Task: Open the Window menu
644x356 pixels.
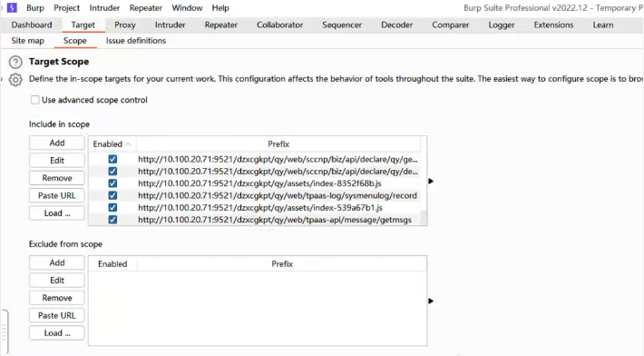Action: pyautogui.click(x=187, y=8)
